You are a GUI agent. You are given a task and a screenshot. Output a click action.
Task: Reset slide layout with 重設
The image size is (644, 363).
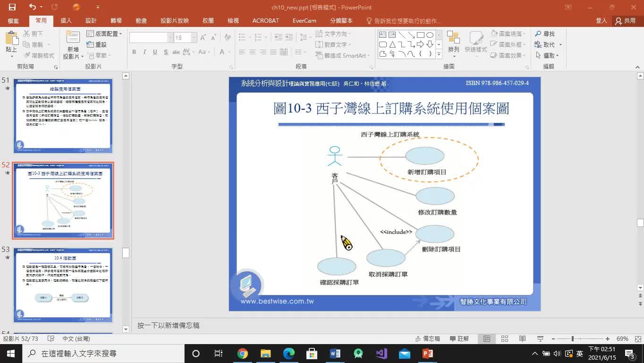(x=97, y=44)
